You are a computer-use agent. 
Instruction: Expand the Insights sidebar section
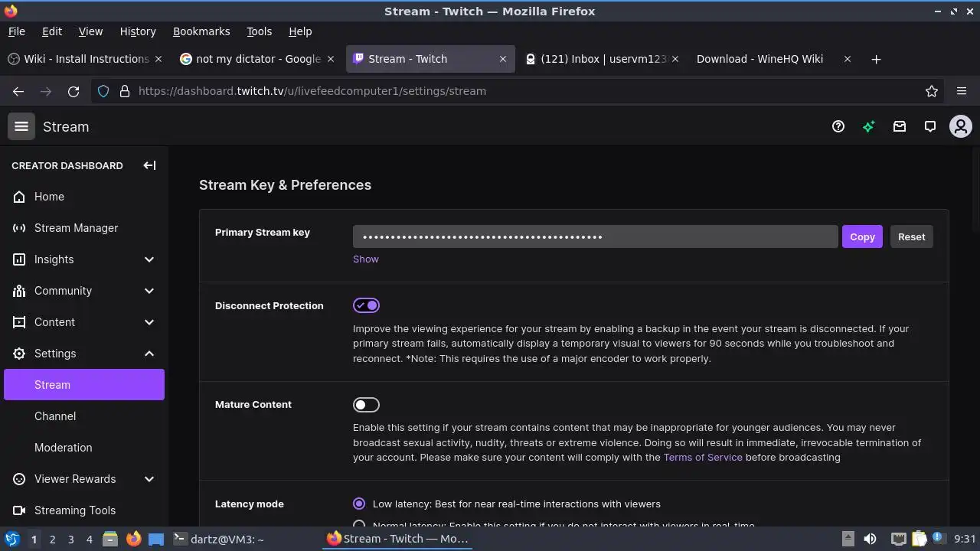coord(149,259)
